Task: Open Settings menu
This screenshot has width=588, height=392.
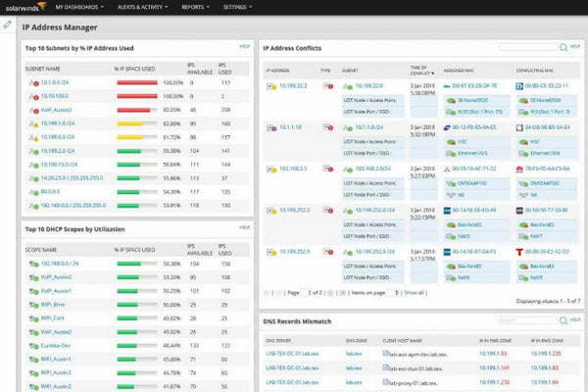Action: point(237,7)
